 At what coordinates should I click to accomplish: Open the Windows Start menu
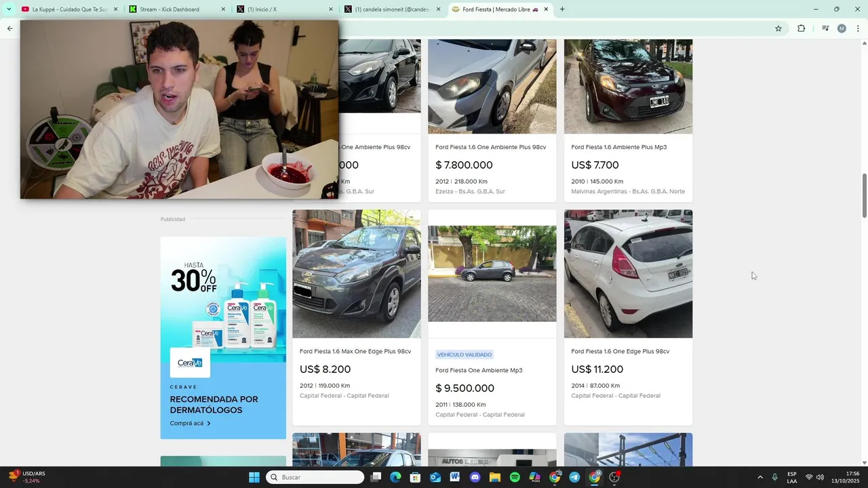click(x=254, y=477)
